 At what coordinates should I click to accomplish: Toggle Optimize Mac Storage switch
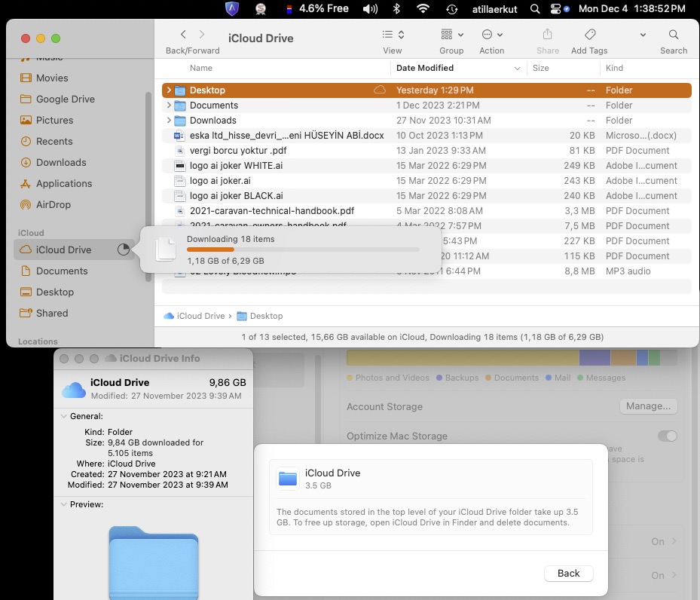click(667, 436)
